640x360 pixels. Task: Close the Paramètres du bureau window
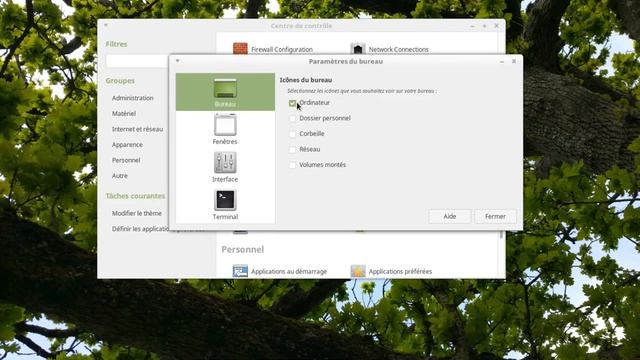[x=514, y=61]
